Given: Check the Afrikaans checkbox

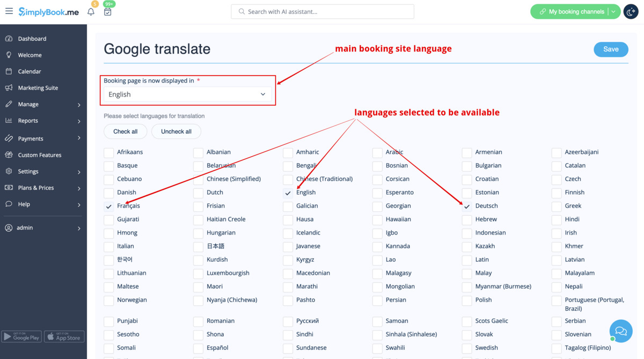Looking at the screenshot, I should point(109,152).
